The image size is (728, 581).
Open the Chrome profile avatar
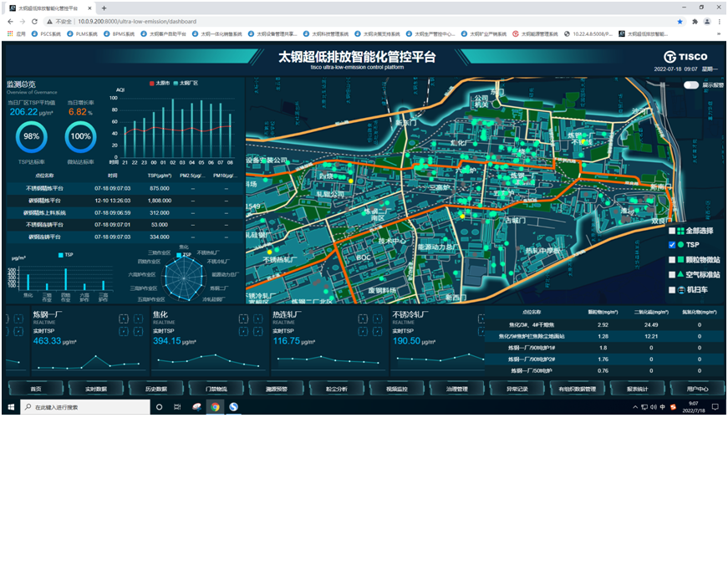[x=706, y=22]
